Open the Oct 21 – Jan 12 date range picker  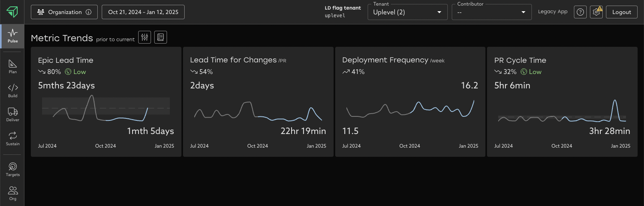143,12
